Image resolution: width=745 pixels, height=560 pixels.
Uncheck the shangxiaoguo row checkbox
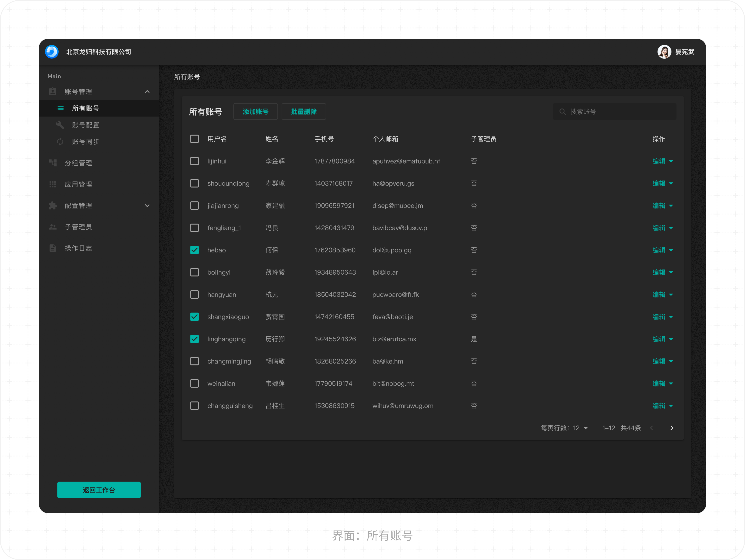194,317
